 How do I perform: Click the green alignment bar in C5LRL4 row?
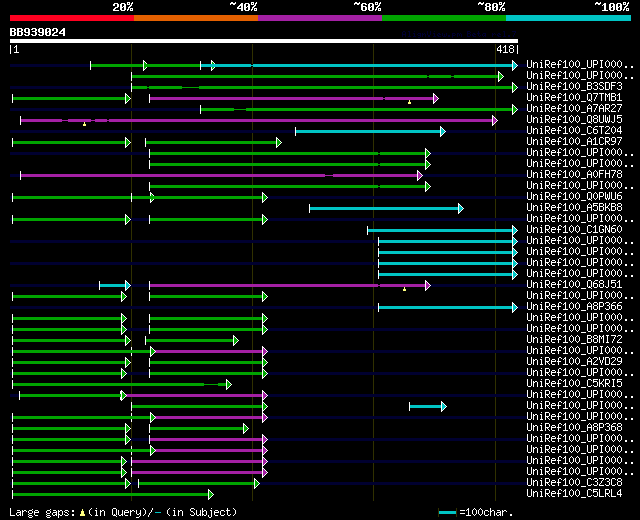pyautogui.click(x=113, y=495)
